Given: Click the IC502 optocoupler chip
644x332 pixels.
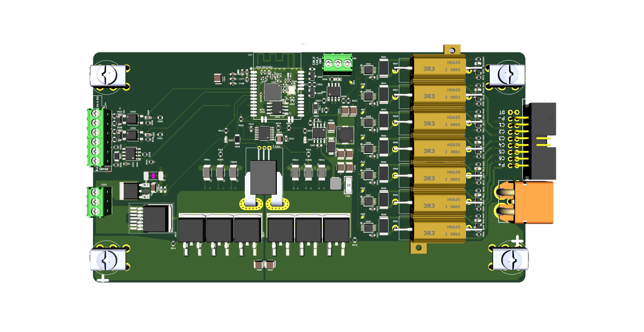Looking at the screenshot, I should pos(132,135).
